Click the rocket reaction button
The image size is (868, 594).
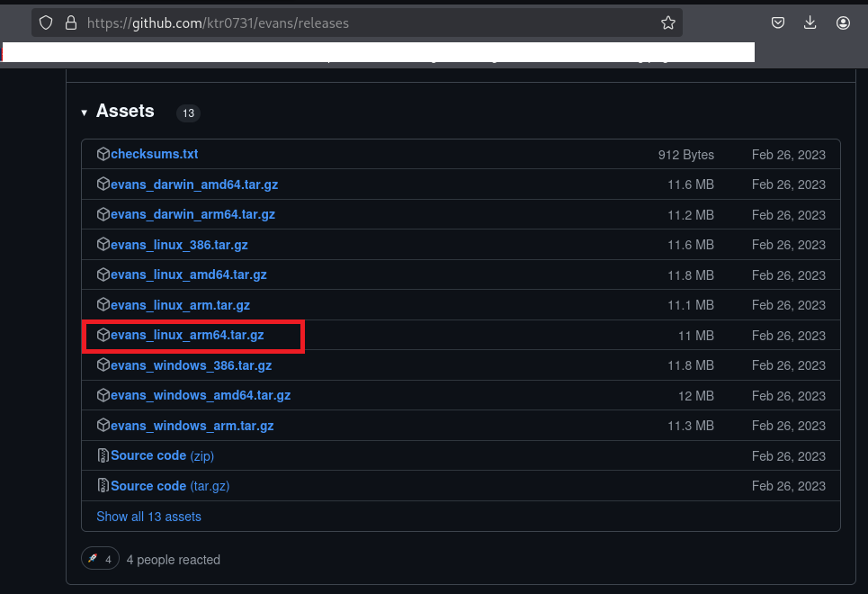tap(101, 559)
